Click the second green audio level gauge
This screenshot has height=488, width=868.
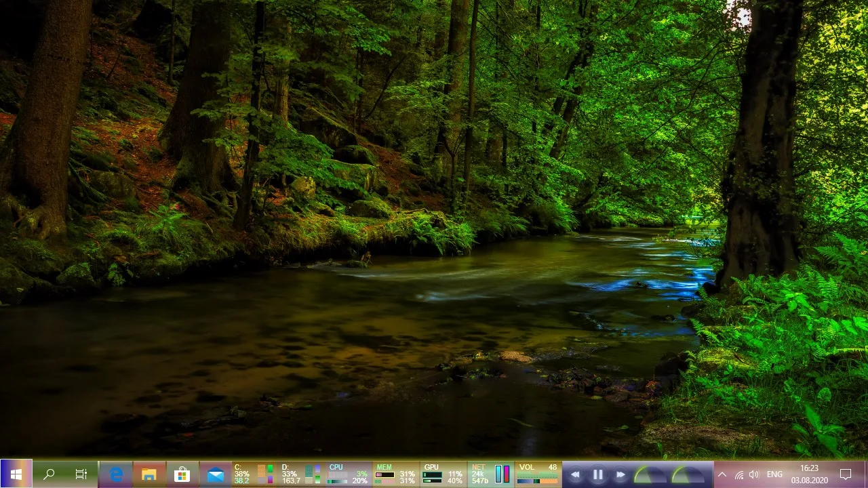[688, 474]
